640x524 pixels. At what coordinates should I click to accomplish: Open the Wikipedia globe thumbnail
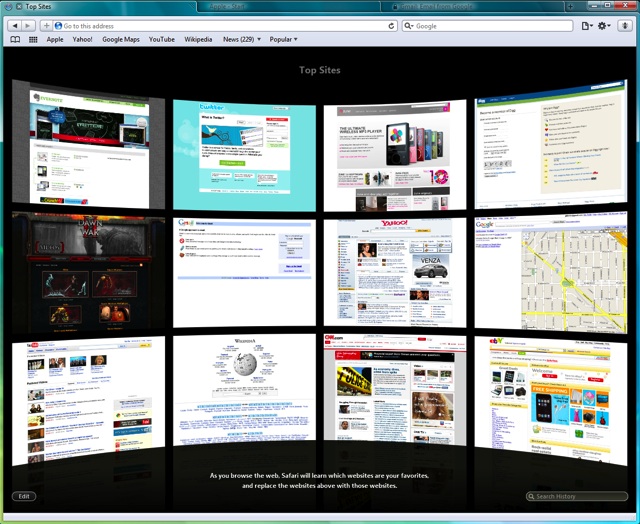[x=244, y=390]
